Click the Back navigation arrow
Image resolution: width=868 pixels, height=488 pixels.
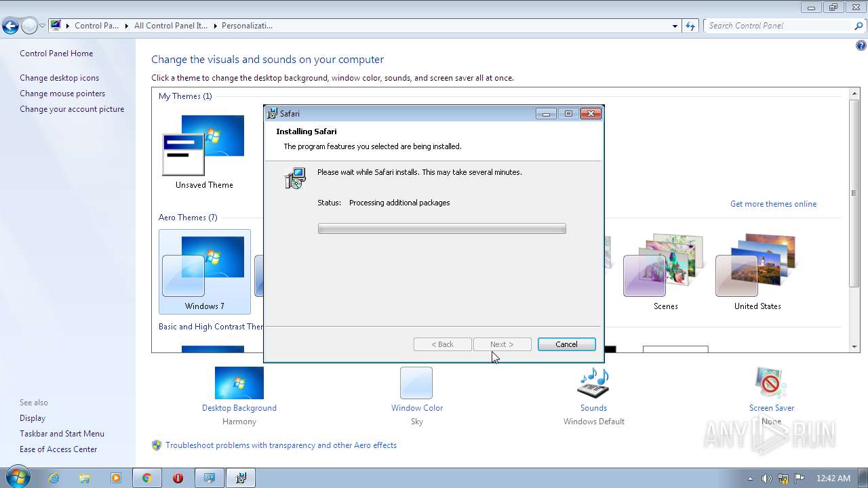[10, 26]
